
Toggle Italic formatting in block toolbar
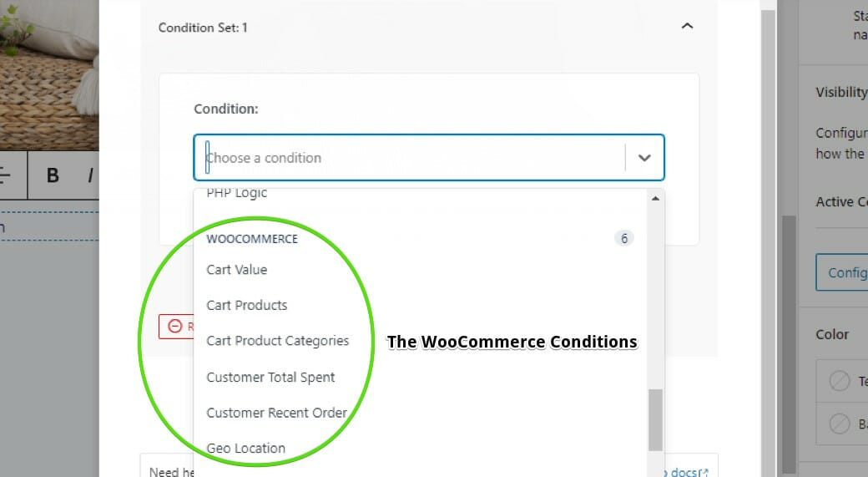pyautogui.click(x=89, y=175)
